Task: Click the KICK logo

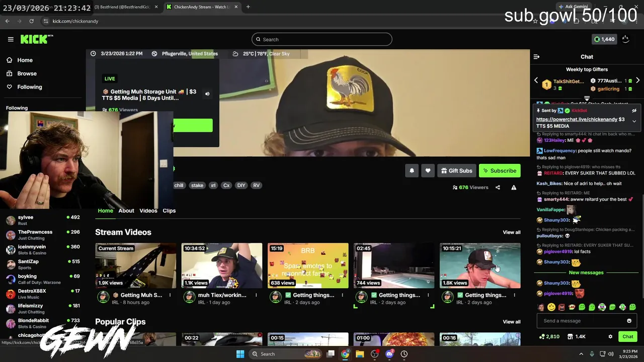Action: [36, 39]
